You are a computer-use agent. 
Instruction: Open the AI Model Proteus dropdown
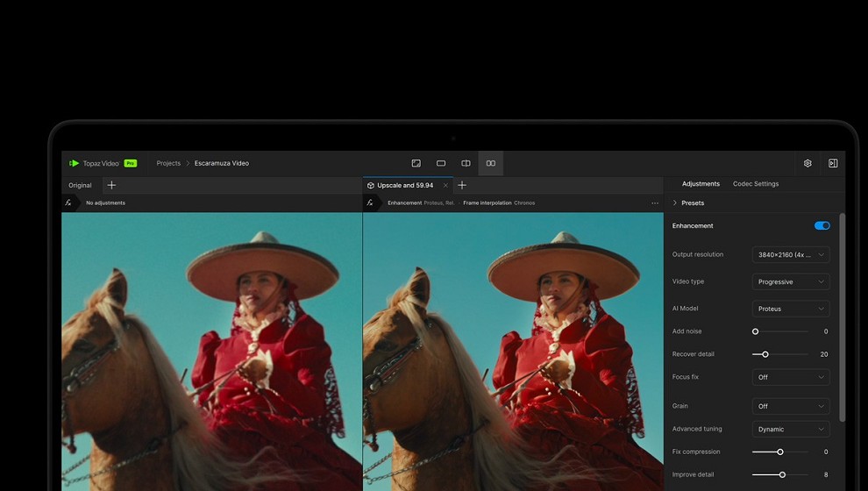point(791,309)
